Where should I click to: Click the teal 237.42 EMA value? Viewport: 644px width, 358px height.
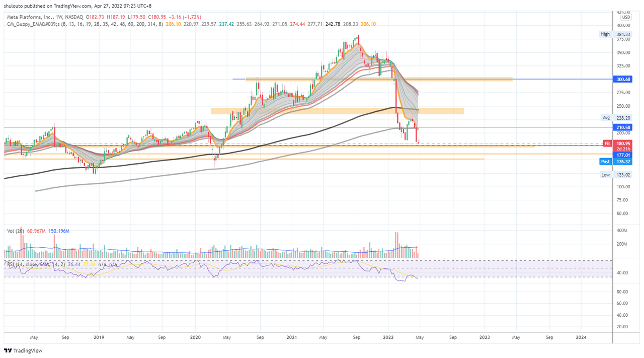227,24
